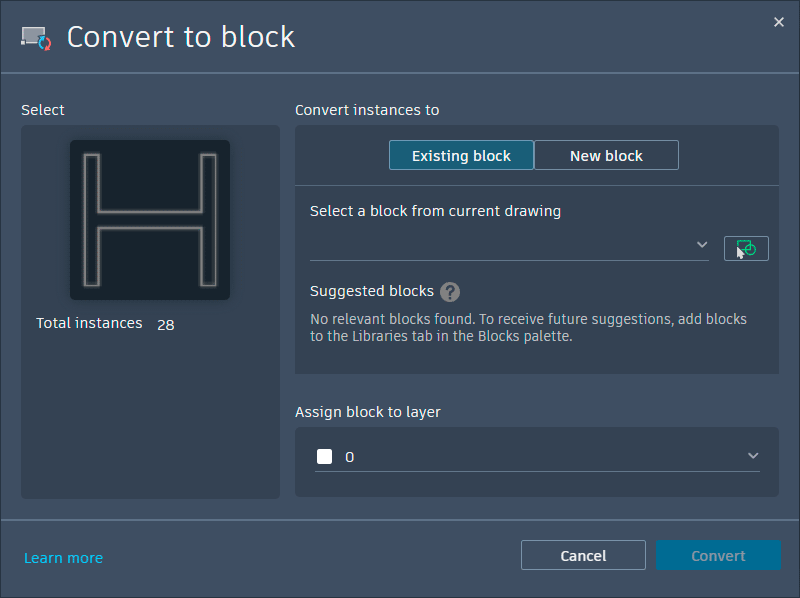This screenshot has height=598, width=800.
Task: Open the Learn more link
Action: pos(63,558)
